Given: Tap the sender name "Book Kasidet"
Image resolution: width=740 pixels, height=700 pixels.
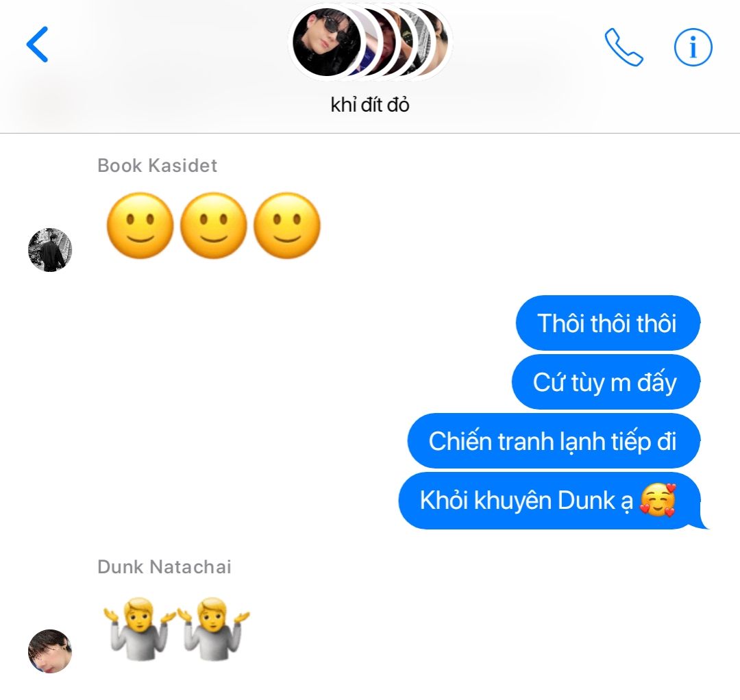Looking at the screenshot, I should pos(157,166).
